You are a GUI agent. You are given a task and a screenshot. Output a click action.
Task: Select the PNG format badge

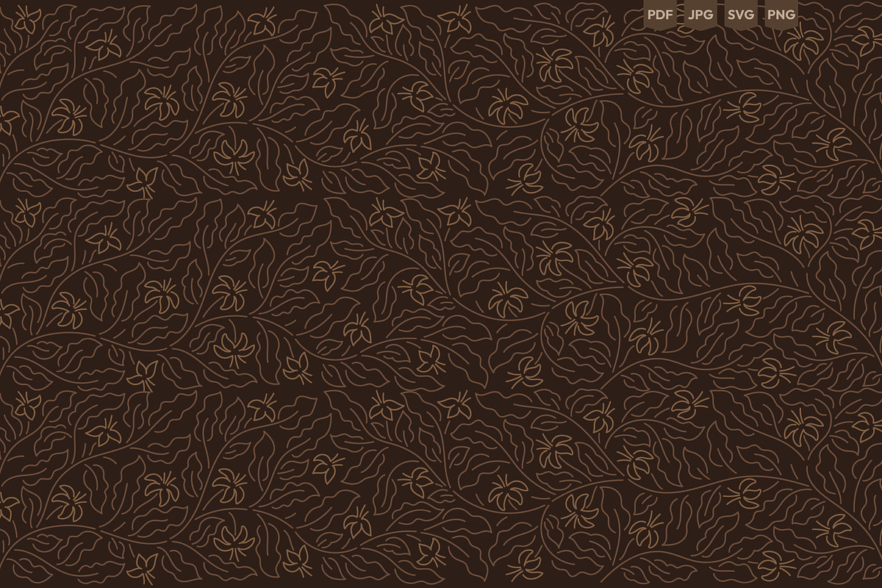781,15
